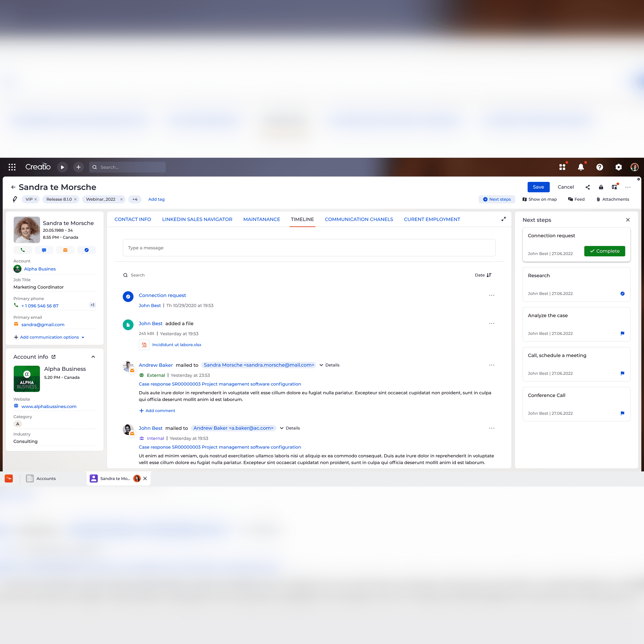This screenshot has height=644, width=644.
Task: Toggle the Next steps panel button
Action: 497,199
